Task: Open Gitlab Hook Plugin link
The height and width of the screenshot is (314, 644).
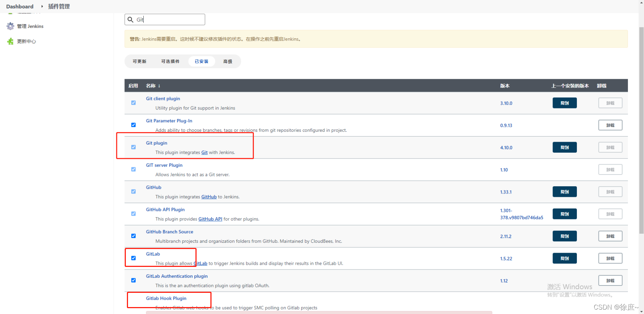Action: [166, 298]
